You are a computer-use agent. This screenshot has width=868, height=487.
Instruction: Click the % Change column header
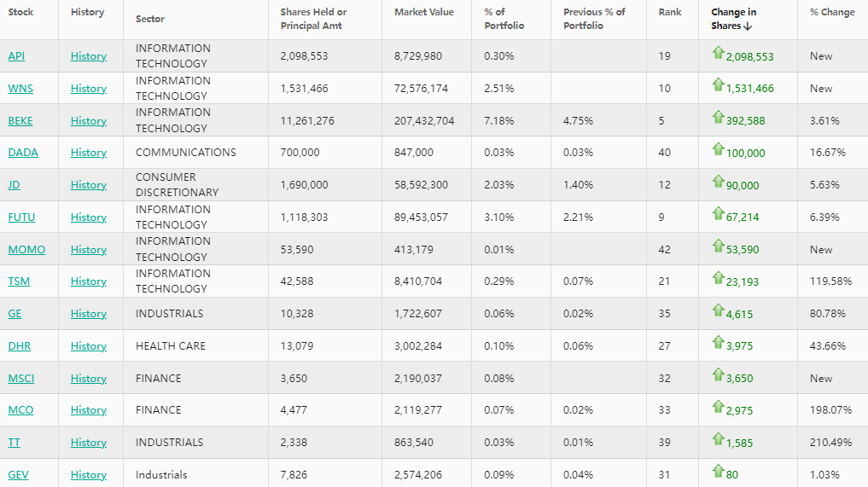832,12
